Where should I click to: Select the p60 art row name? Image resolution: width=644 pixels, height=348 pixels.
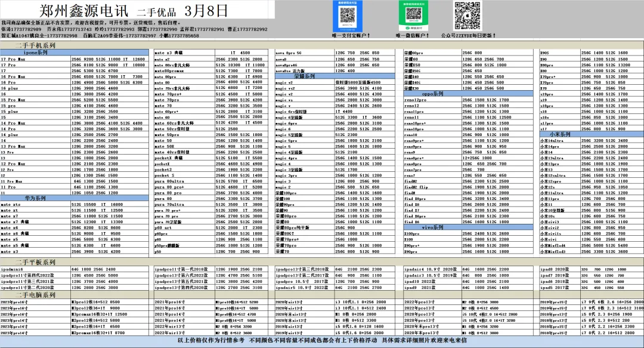(163, 227)
